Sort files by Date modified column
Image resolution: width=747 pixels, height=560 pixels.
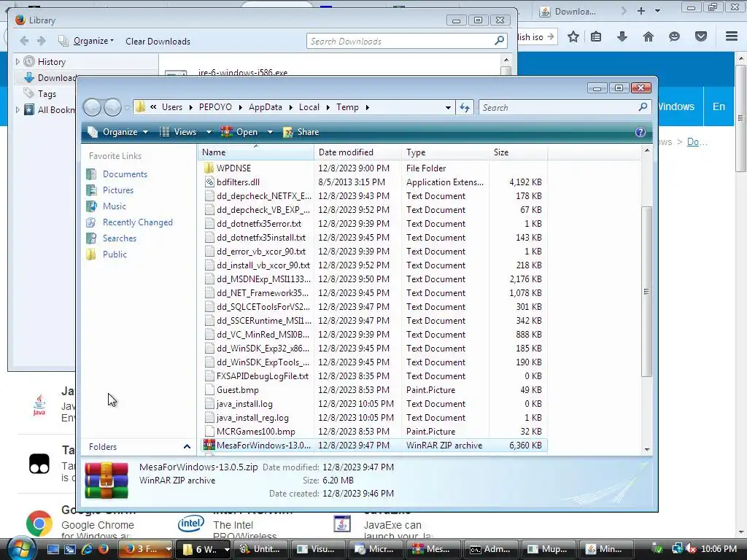coord(357,152)
